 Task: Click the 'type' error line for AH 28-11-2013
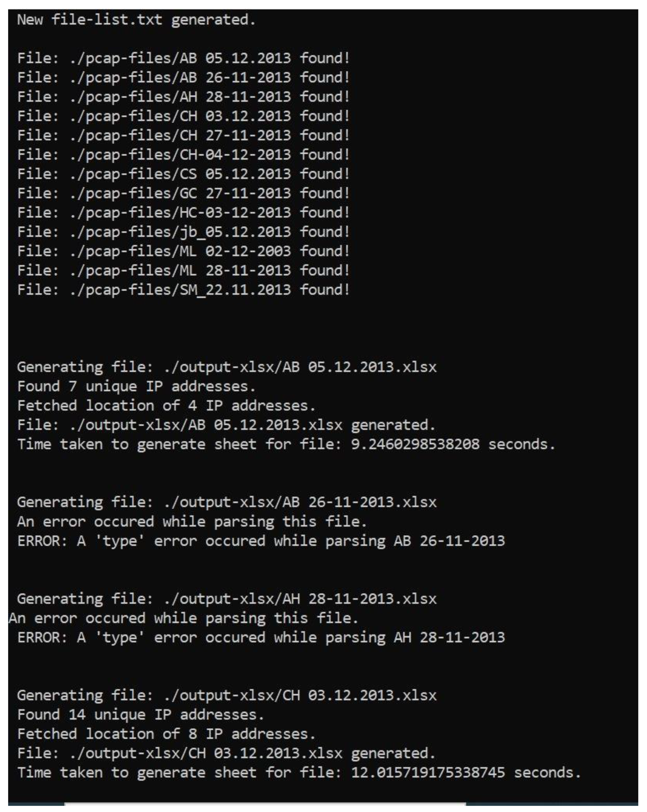[261, 638]
